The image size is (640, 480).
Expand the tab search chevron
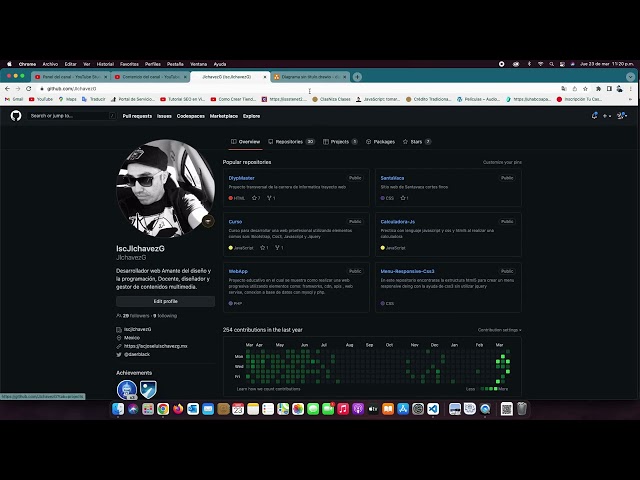click(630, 77)
